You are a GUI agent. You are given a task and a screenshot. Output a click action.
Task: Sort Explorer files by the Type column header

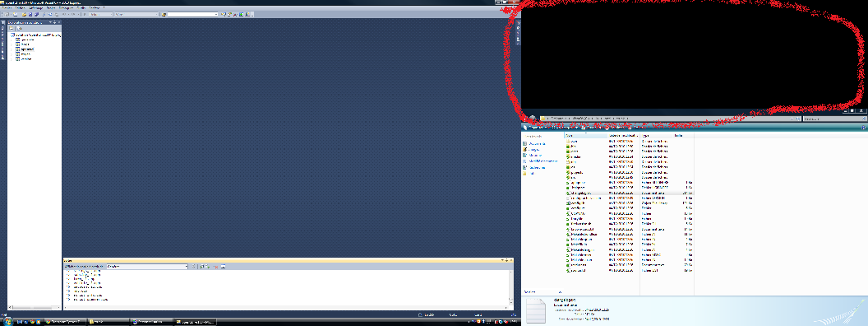click(657, 135)
